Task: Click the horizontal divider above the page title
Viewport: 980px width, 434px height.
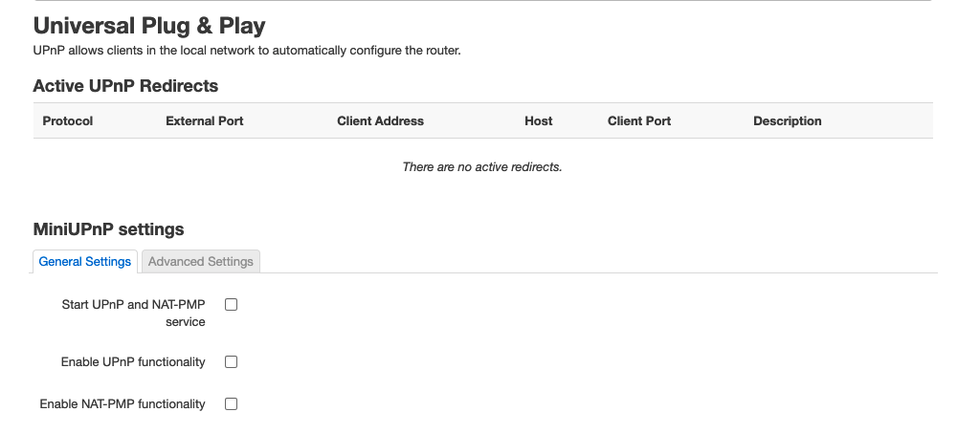Action: click(482, 1)
